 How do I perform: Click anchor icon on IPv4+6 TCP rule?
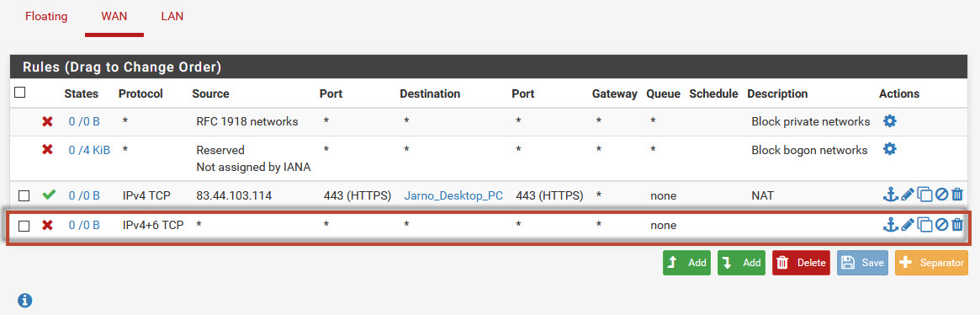(x=891, y=224)
